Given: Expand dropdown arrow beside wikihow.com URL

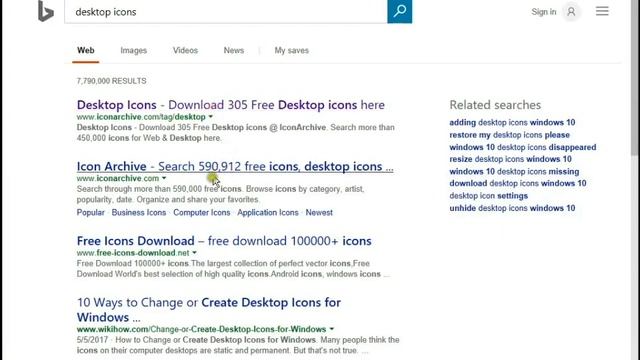Looking at the screenshot, I should pyautogui.click(x=331, y=329).
